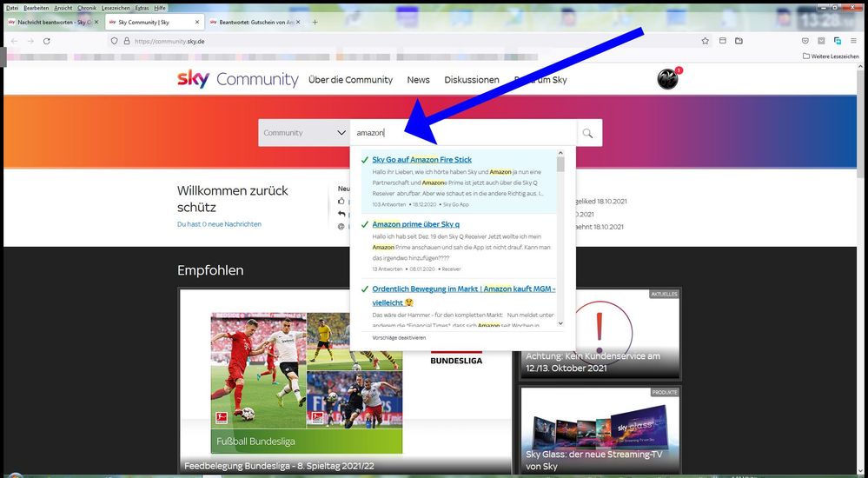Click the padlock site info icon
The height and width of the screenshot is (478, 868).
pos(127,41)
